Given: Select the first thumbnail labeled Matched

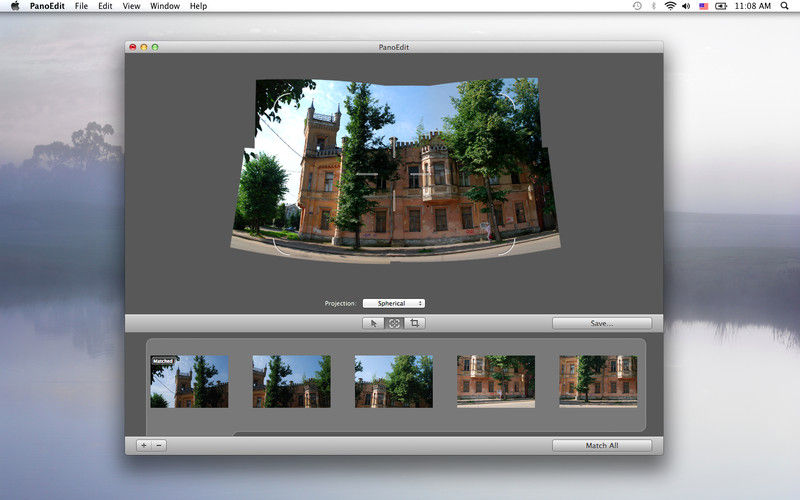Looking at the screenshot, I should point(189,382).
